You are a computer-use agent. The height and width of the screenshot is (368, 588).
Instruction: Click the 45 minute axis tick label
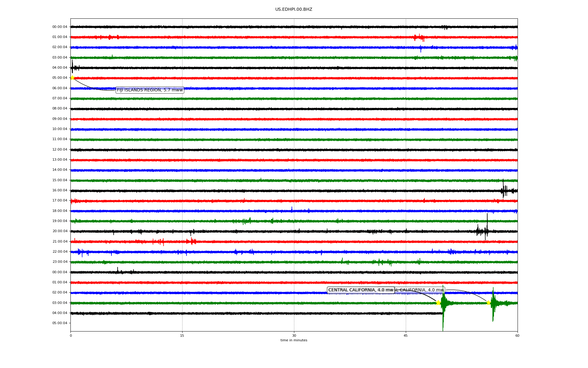pos(406,335)
